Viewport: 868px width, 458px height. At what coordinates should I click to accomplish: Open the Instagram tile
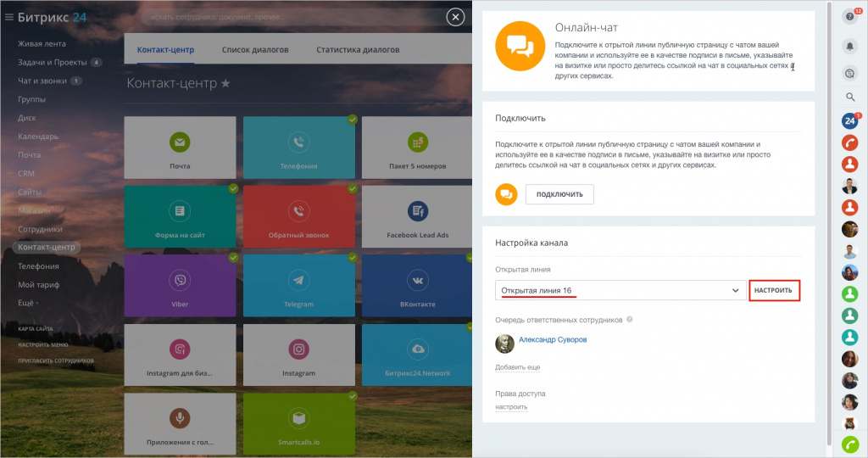coord(299,355)
